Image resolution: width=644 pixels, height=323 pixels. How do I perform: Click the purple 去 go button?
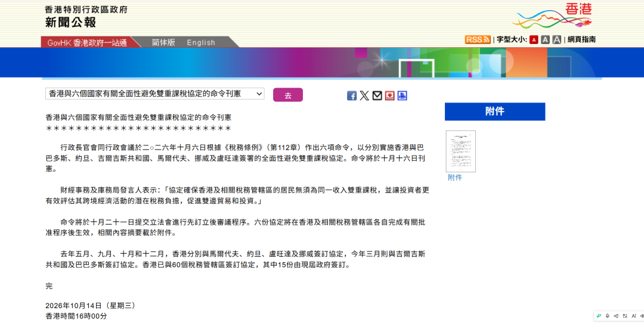[288, 95]
